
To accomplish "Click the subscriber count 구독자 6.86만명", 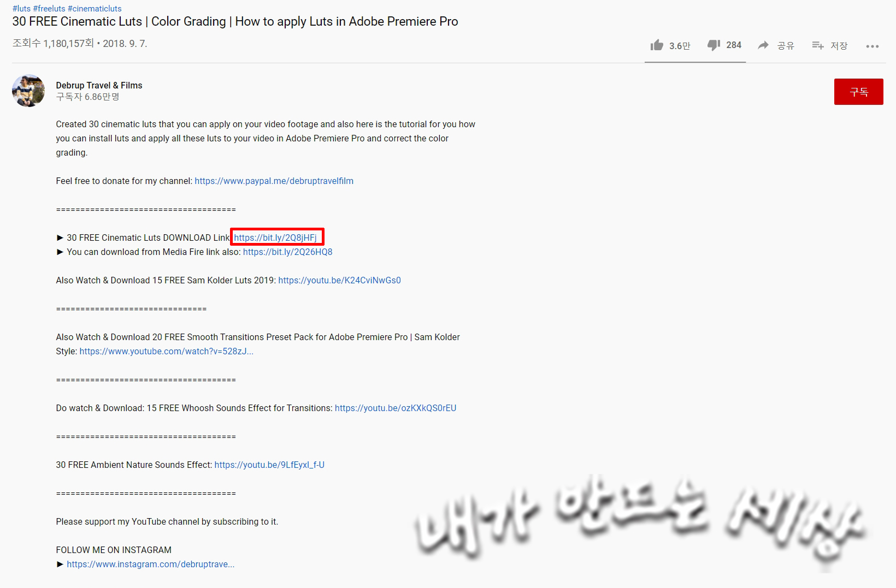I will coord(87,97).
